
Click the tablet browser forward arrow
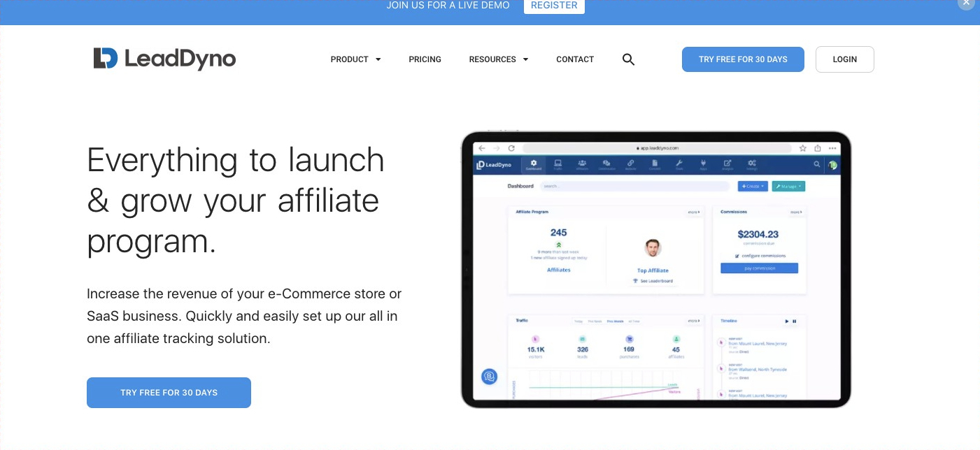tap(497, 148)
